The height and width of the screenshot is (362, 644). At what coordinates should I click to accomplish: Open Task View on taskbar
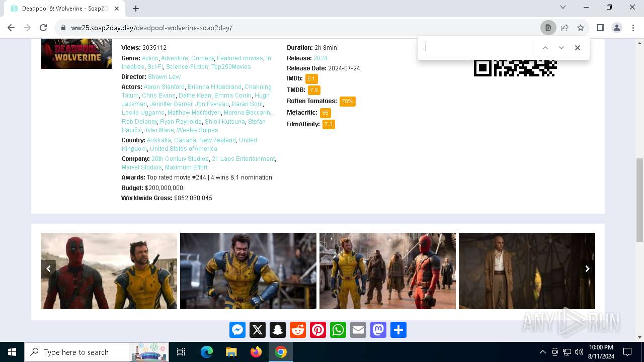[181, 352]
